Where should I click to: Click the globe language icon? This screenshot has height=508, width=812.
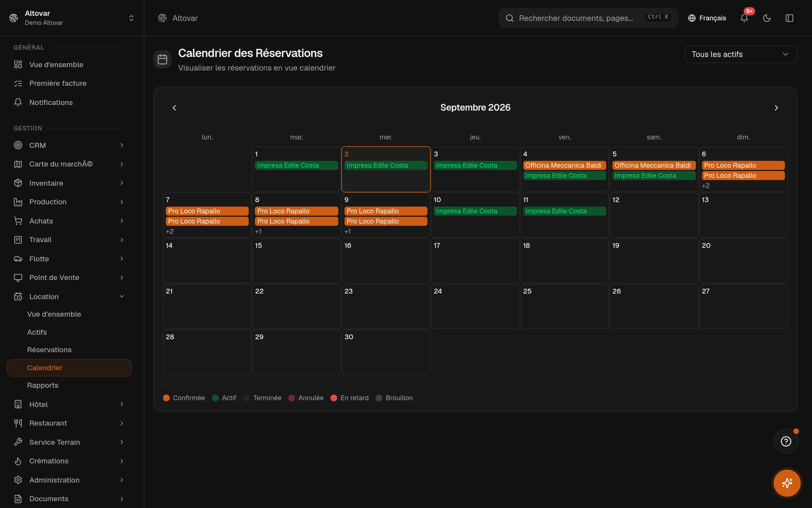tap(692, 18)
